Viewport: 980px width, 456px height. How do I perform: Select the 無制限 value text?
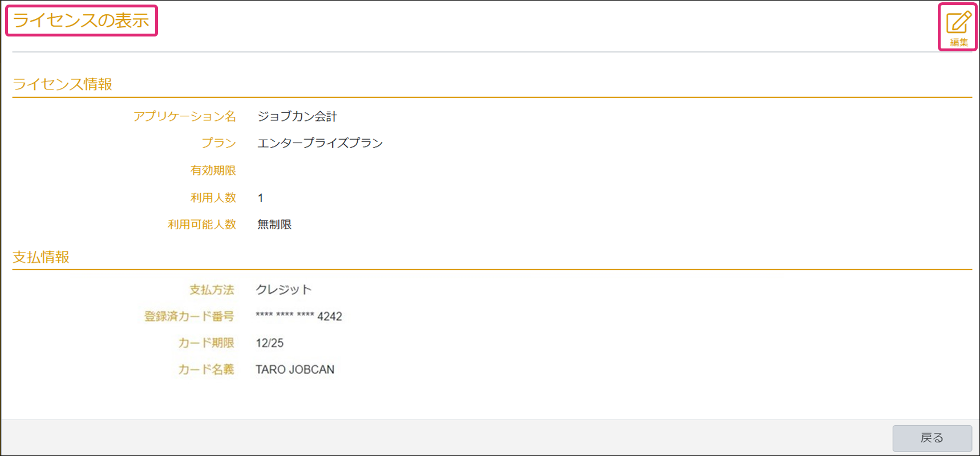(274, 225)
